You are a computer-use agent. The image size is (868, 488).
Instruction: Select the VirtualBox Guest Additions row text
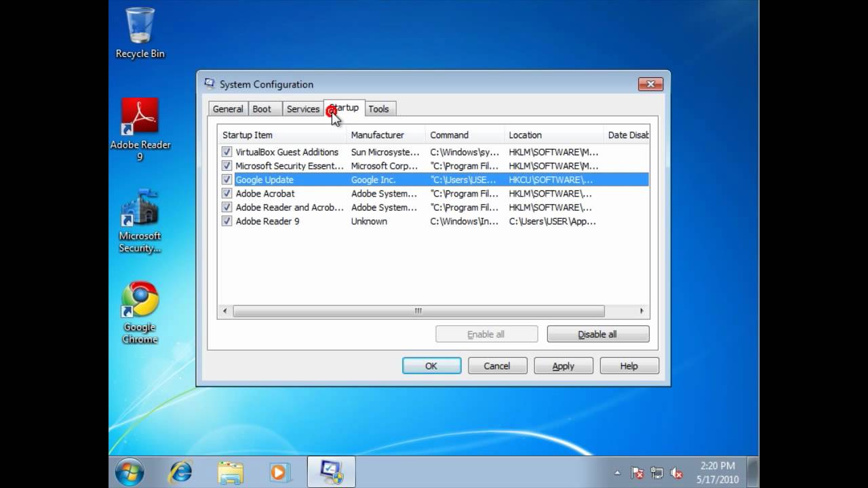point(287,152)
